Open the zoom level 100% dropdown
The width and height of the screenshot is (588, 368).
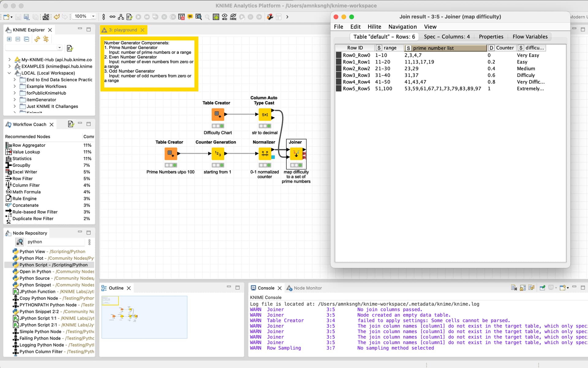coord(93,16)
